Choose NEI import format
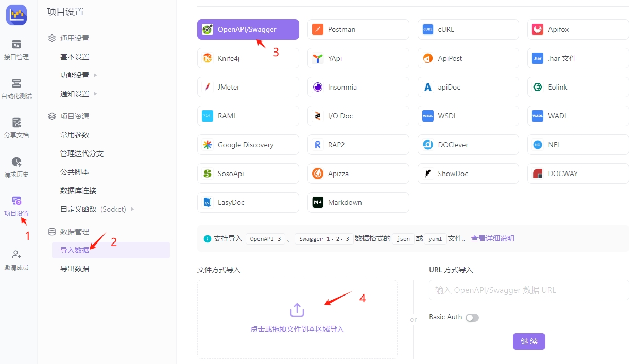The height and width of the screenshot is (364, 636). pyautogui.click(x=578, y=145)
